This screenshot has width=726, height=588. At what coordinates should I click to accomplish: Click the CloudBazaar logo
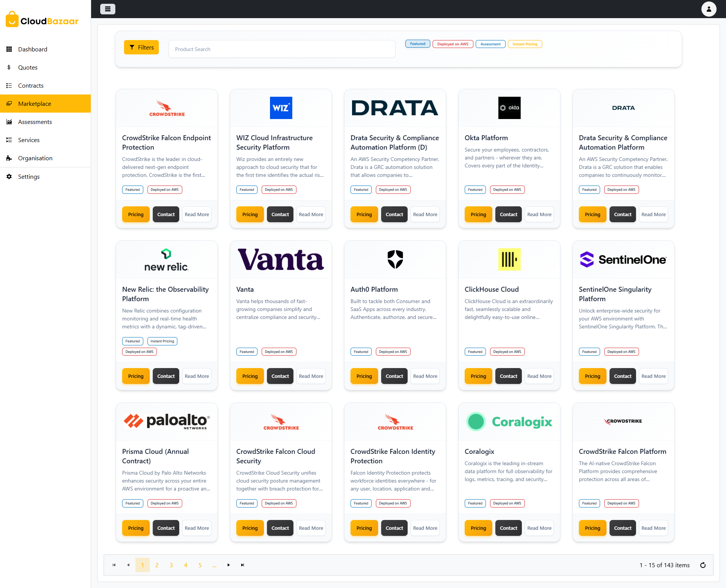click(x=42, y=20)
